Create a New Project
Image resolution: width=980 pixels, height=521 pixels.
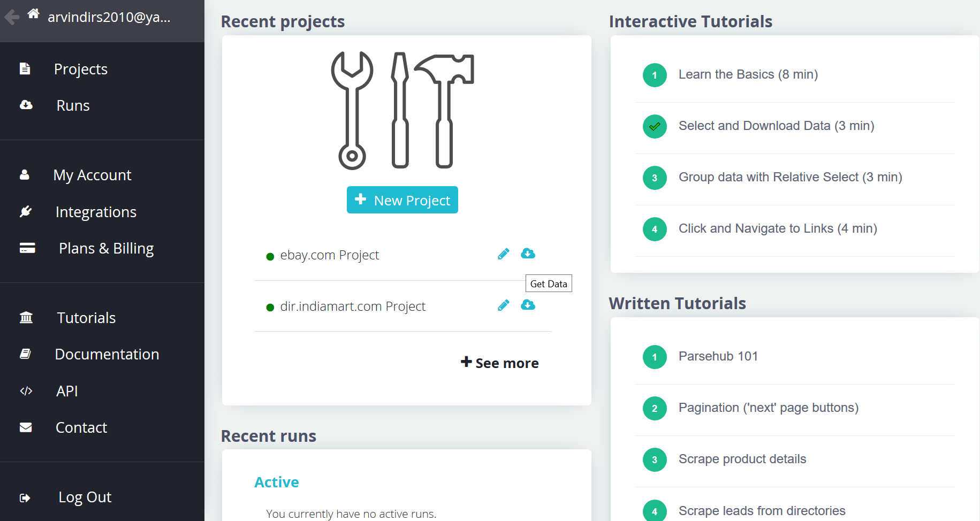(402, 200)
